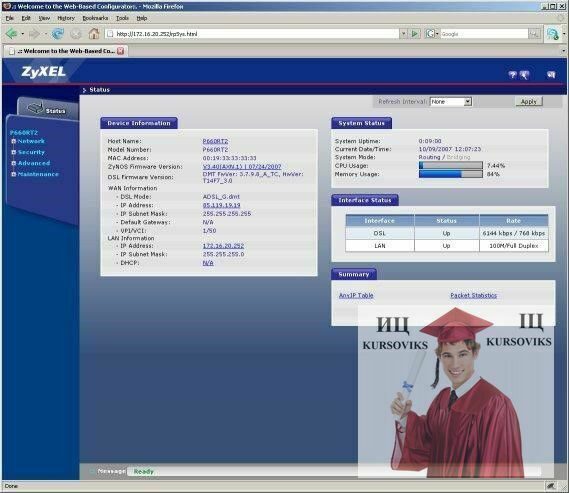This screenshot has height=493, width=569.
Task: Reload the page with the refresh icon
Action: pos(58,34)
